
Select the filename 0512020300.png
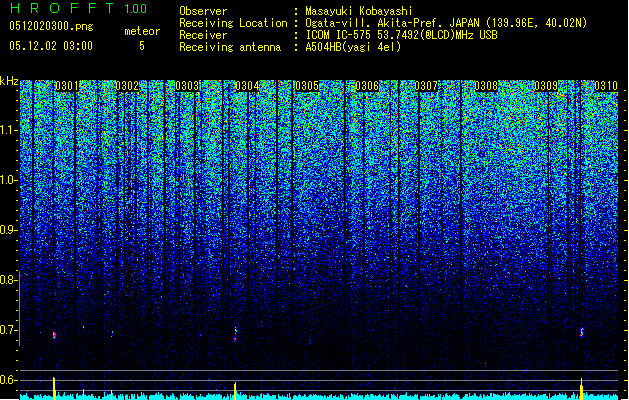(x=51, y=26)
